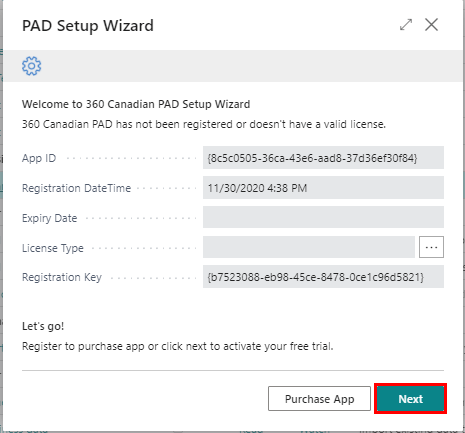The image size is (465, 433).
Task: Click the empty Expiry Date field
Action: 323,217
